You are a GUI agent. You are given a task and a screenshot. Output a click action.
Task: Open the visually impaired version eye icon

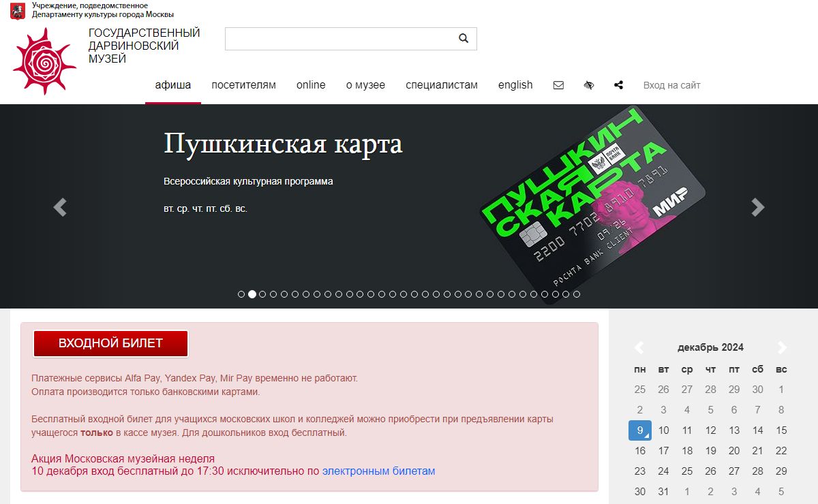click(589, 85)
